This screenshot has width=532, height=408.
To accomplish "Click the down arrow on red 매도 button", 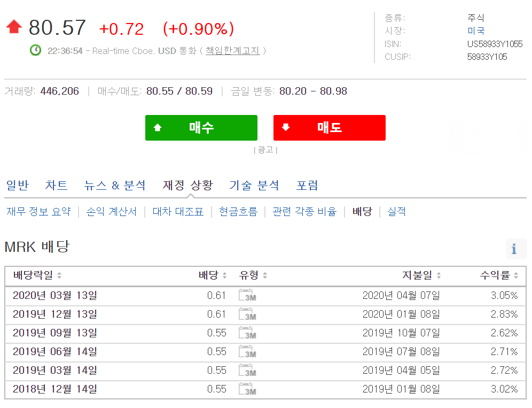I will click(x=286, y=127).
